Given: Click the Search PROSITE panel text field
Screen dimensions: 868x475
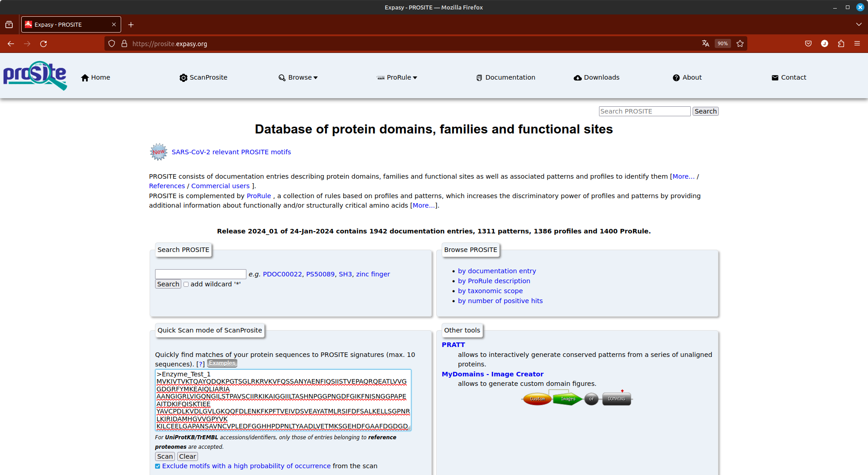Looking at the screenshot, I should (x=200, y=274).
